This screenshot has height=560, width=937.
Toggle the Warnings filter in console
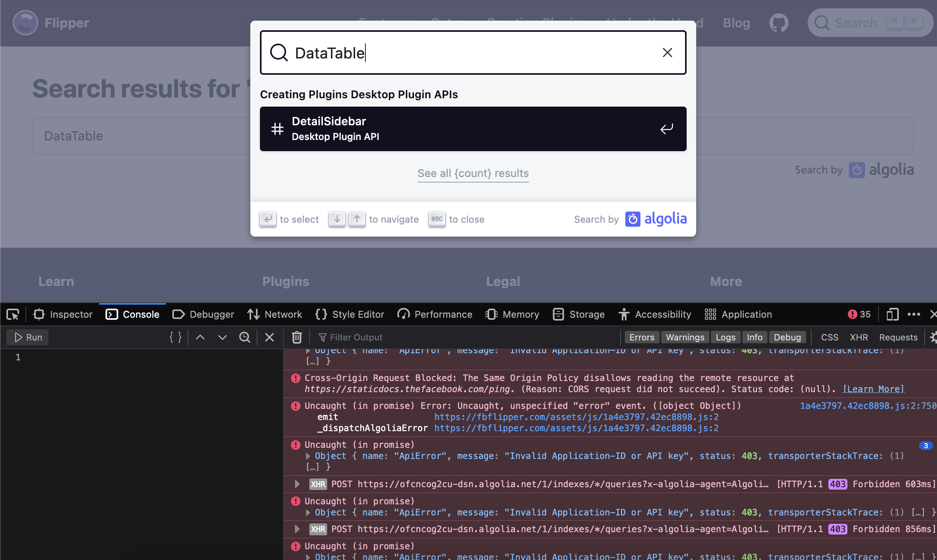coord(685,337)
